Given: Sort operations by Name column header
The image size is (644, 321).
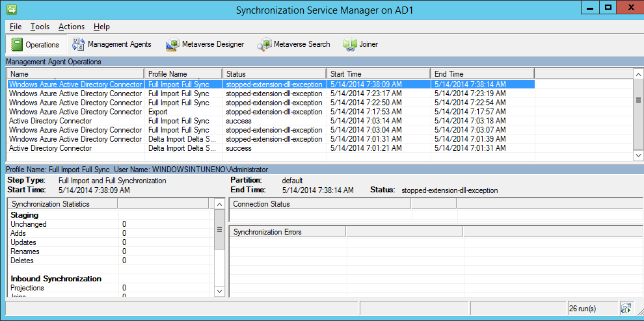Looking at the screenshot, I should 75,74.
